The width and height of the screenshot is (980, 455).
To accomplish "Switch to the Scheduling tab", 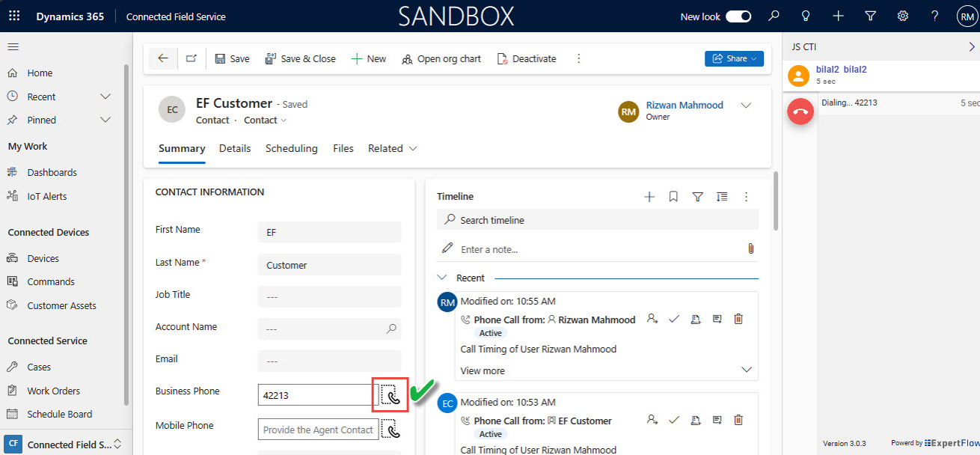I will click(x=291, y=148).
